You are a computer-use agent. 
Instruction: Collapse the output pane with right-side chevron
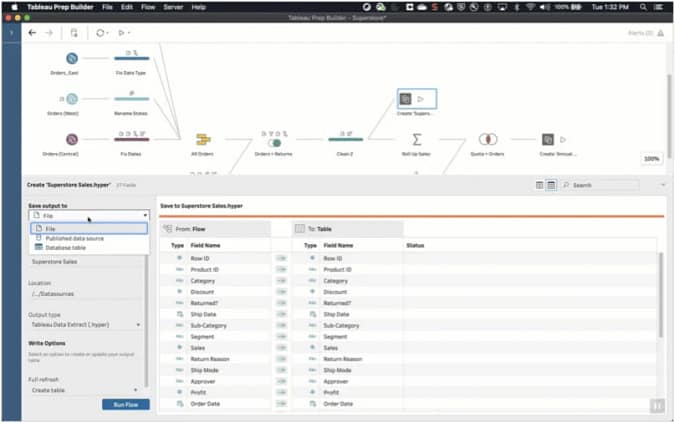point(663,185)
